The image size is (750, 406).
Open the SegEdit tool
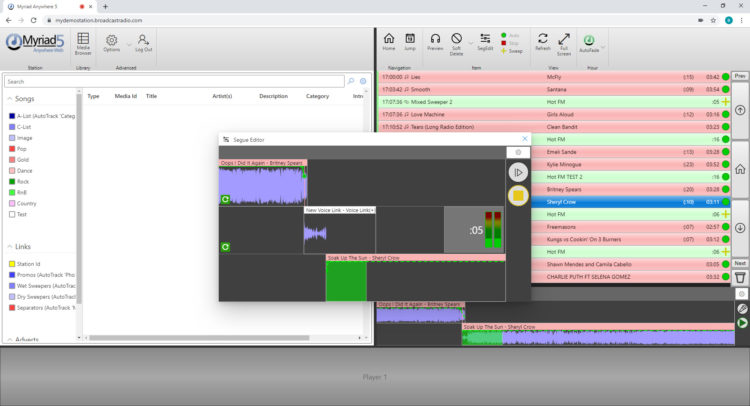(x=485, y=42)
